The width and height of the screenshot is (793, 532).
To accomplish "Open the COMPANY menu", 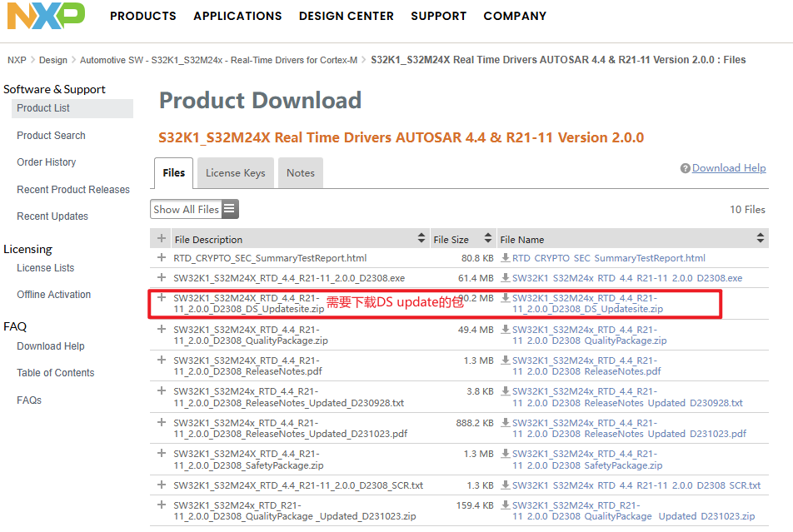I will tap(515, 16).
